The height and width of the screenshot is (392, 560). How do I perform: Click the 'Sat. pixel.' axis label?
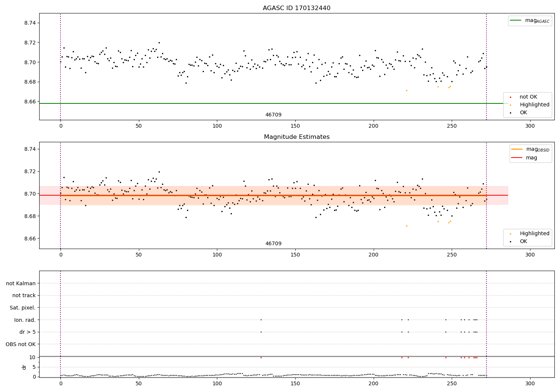click(x=23, y=308)
